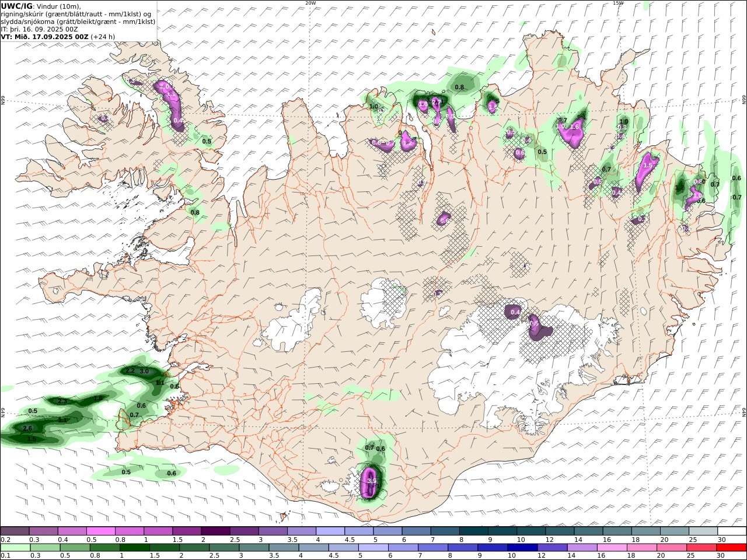
Task: Click the "2.2" rainfall value on the map
Action: point(130,371)
